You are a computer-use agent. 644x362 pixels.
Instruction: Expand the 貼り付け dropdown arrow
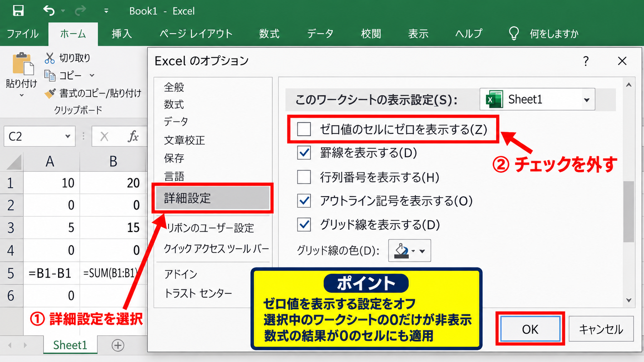[x=22, y=95]
